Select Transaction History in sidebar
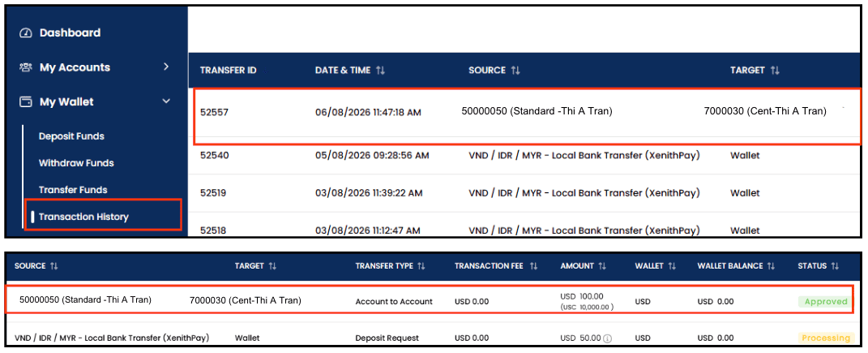This screenshot has height=353, width=868. click(83, 217)
